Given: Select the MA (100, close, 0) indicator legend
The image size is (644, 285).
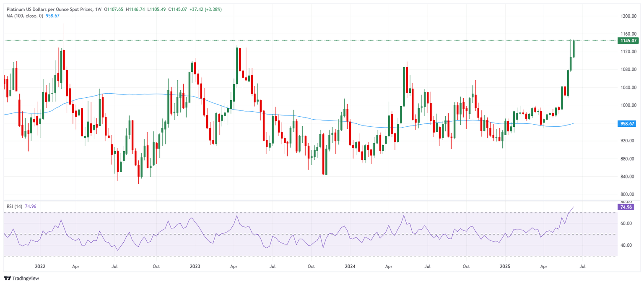Looking at the screenshot, I should click(x=25, y=16).
